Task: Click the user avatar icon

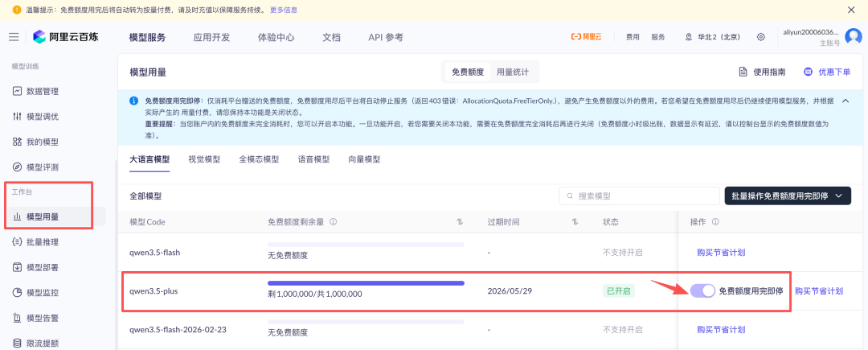Action: click(853, 37)
